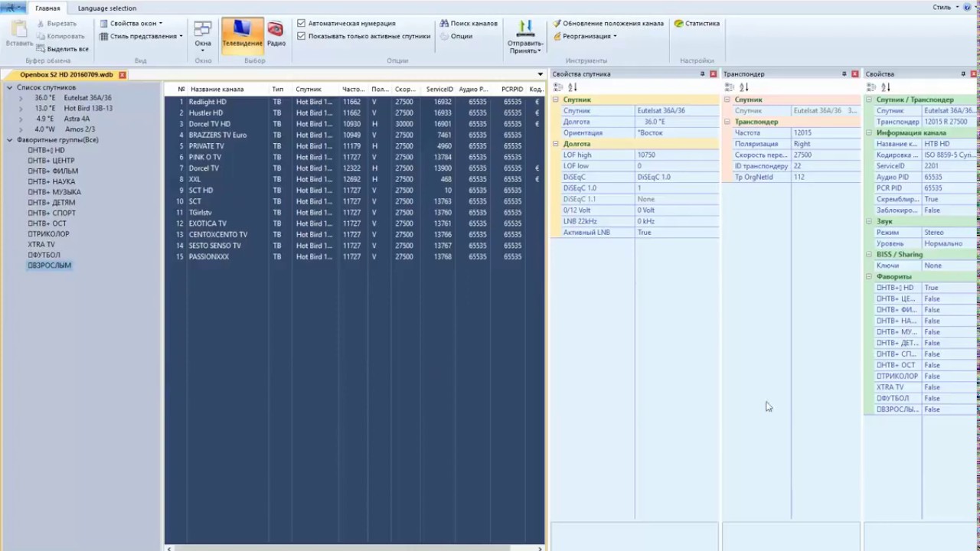Open Опции settings in ribbon
Viewport: 980px width, 551px height.
pyautogui.click(x=456, y=36)
